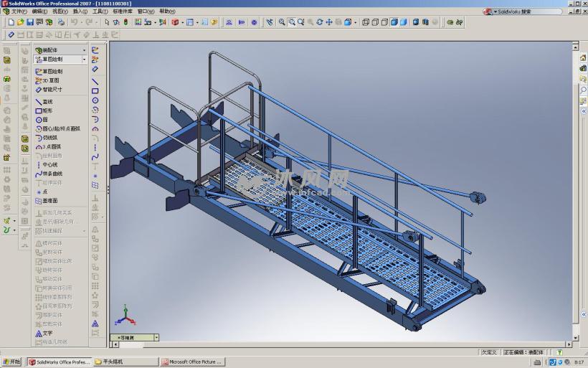588x368 pixels.
Task: Click the 基准面 plane button
Action: pyautogui.click(x=47, y=201)
